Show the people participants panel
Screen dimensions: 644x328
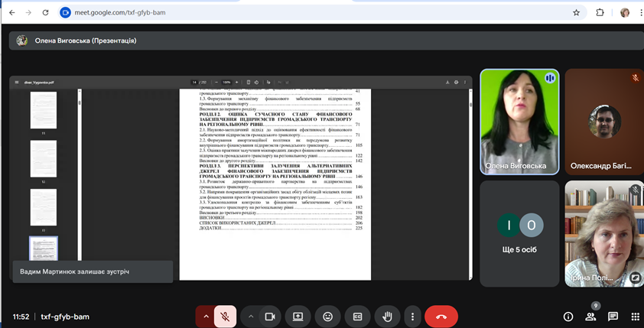point(590,317)
